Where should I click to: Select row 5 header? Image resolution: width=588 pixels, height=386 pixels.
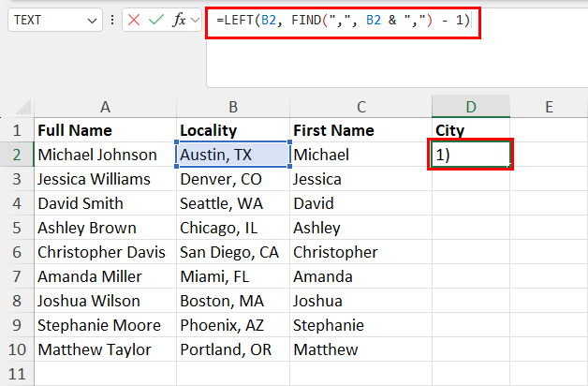(17, 228)
